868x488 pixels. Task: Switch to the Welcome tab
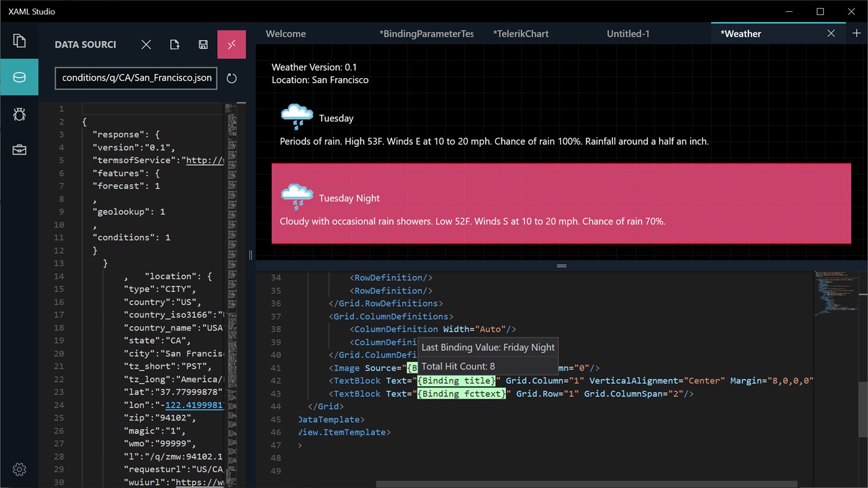point(285,33)
